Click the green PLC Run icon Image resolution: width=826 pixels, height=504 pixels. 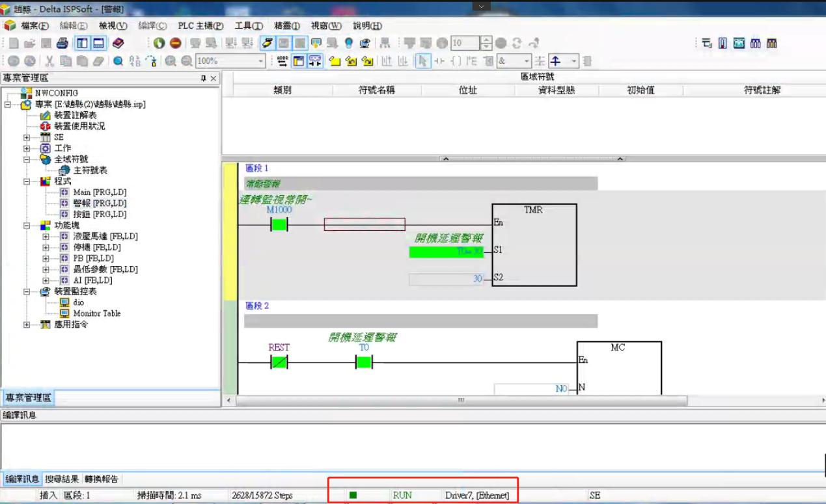(x=159, y=44)
